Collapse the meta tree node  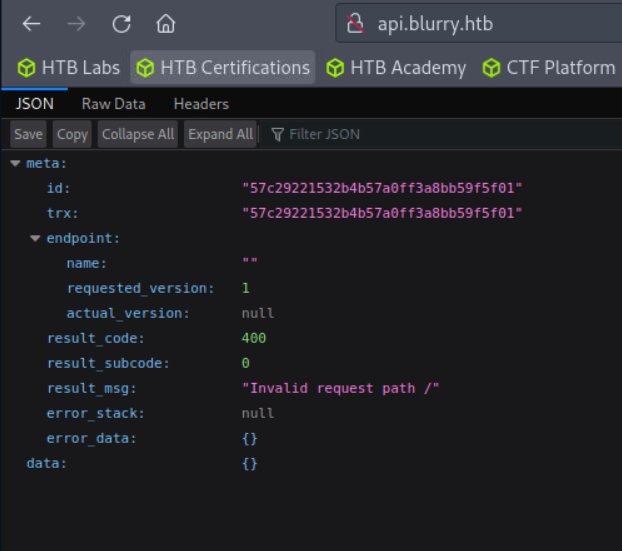click(x=15, y=163)
